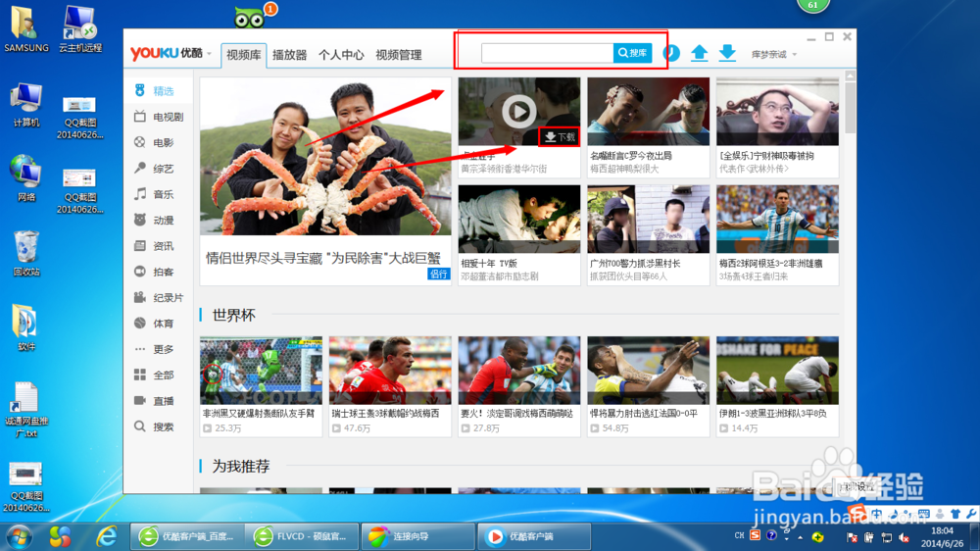
Task: Switch to the 播放器 tab
Action: [x=290, y=55]
